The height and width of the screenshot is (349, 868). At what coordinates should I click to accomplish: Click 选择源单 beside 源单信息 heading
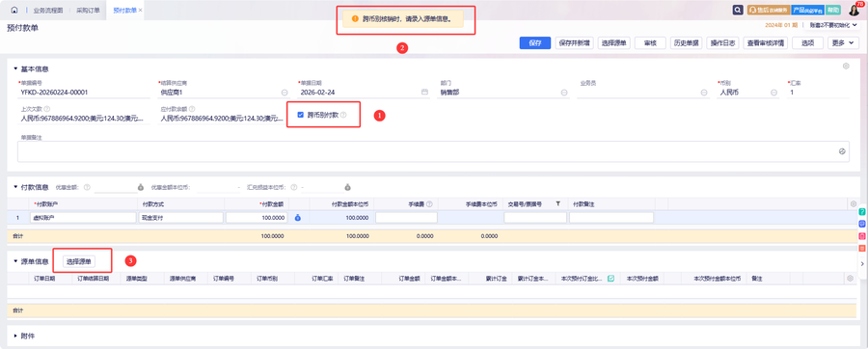79,261
